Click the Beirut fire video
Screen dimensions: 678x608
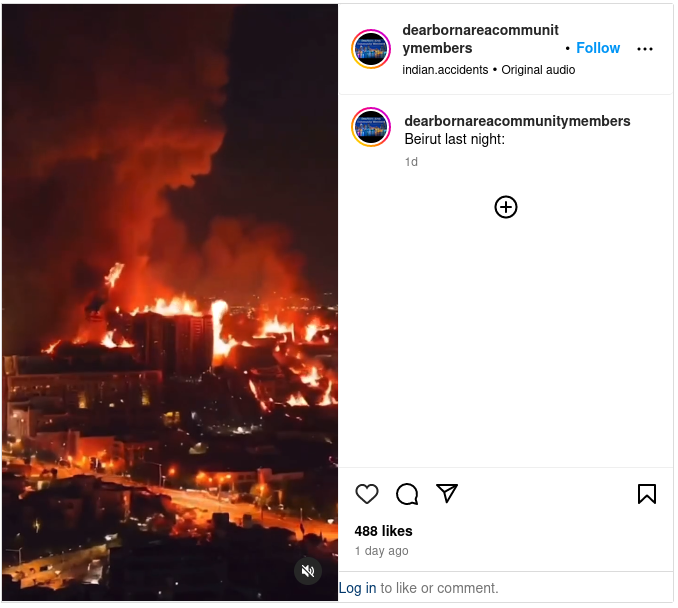click(x=170, y=300)
